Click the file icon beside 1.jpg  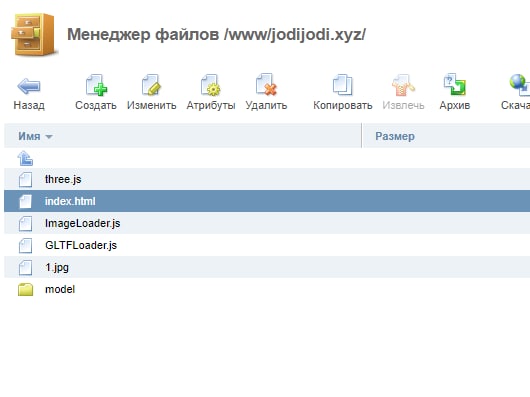pos(25,267)
